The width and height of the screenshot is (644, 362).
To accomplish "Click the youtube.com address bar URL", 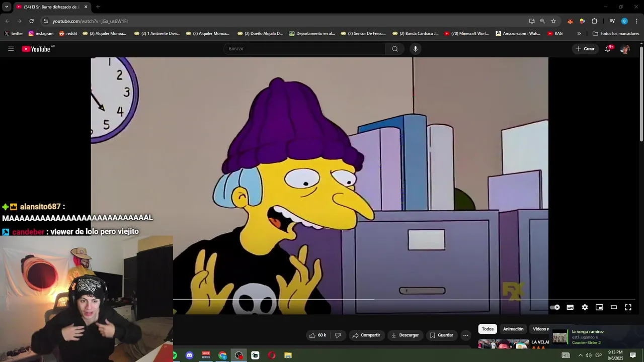I will click(x=90, y=21).
